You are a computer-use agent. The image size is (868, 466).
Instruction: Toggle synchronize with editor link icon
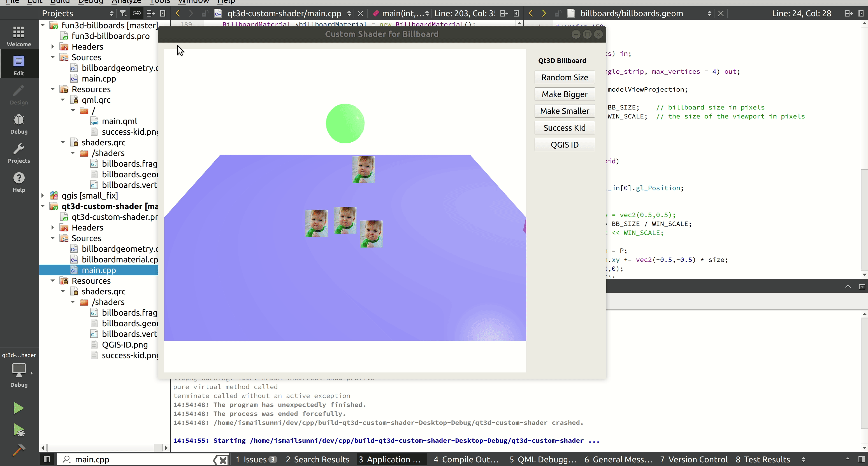(x=136, y=13)
